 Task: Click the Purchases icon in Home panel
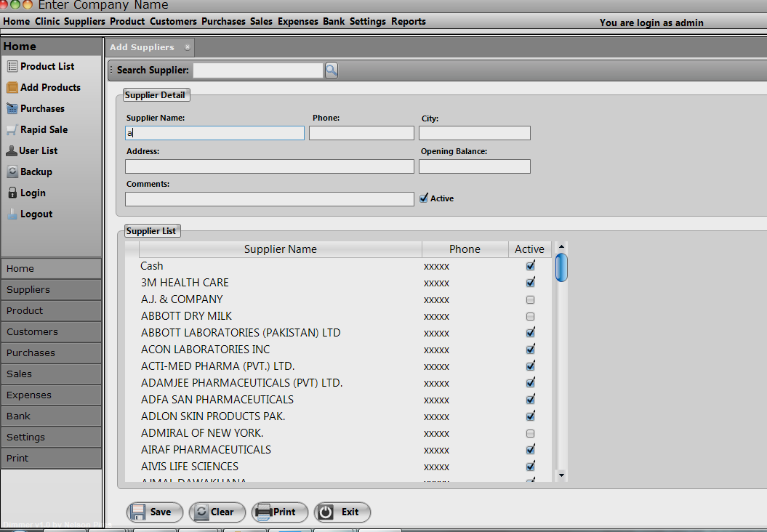pos(12,108)
